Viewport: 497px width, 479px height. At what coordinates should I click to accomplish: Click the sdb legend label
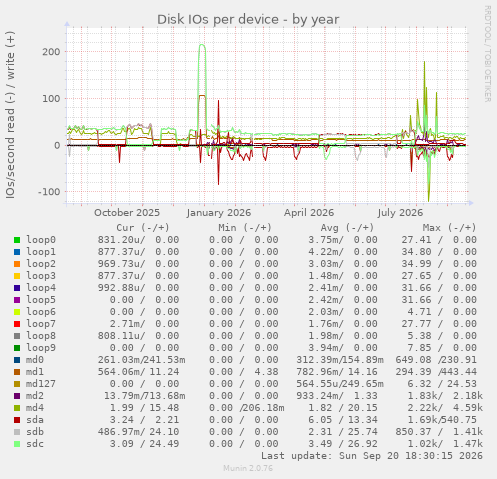pos(35,432)
